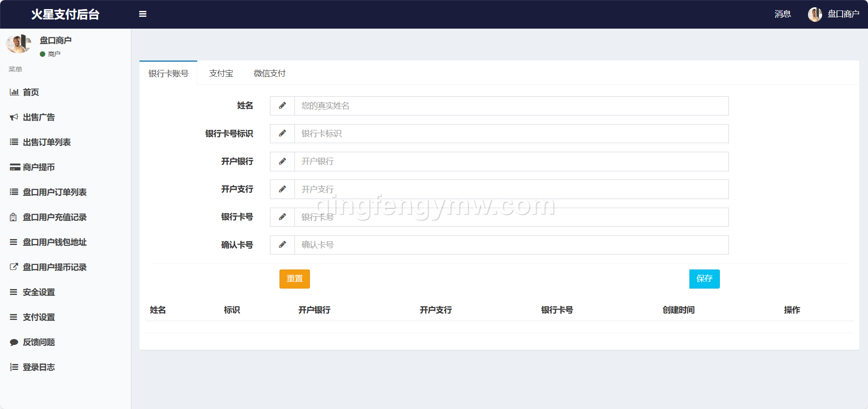Click the pencil icon in the 确认卡号 field

click(x=282, y=245)
